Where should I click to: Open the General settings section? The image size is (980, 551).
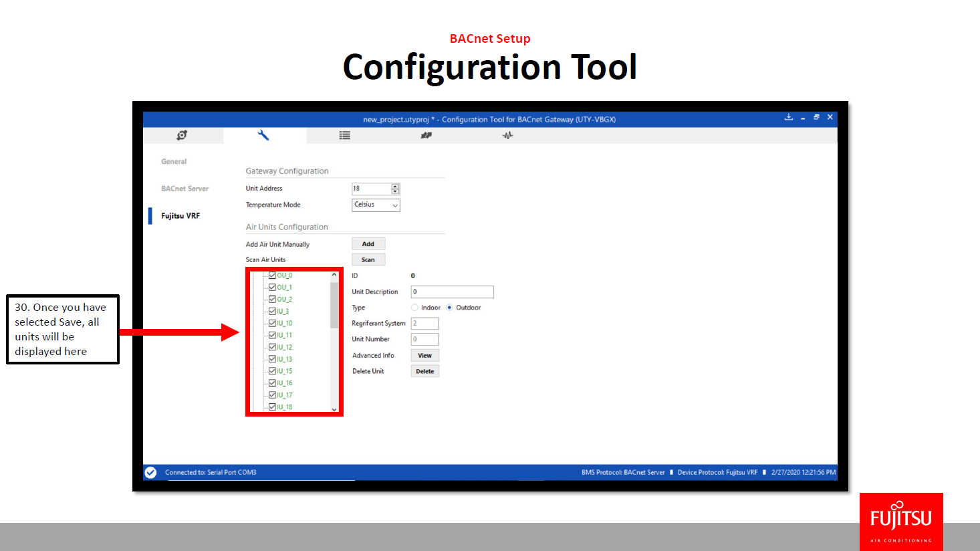pos(174,162)
